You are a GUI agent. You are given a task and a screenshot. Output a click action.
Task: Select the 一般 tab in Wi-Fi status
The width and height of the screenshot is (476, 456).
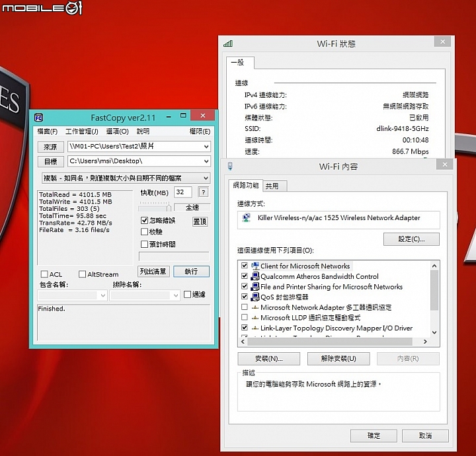coord(240,63)
